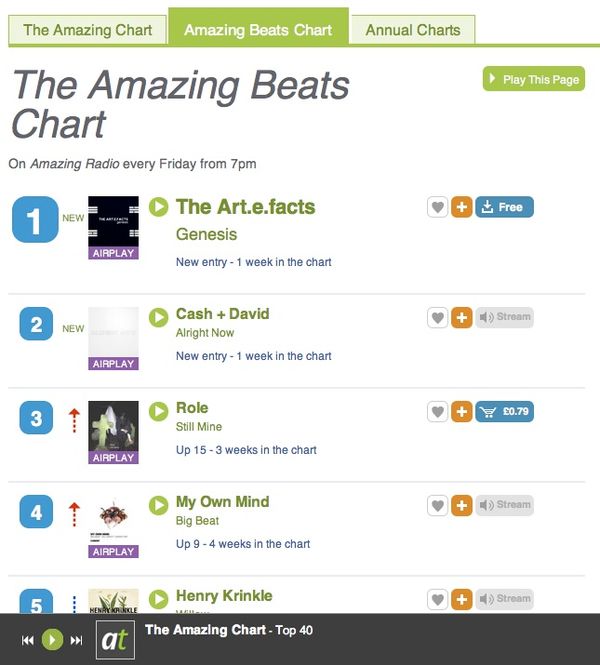Add Henry Krinkle track with plus icon
600x665 pixels.
point(462,599)
